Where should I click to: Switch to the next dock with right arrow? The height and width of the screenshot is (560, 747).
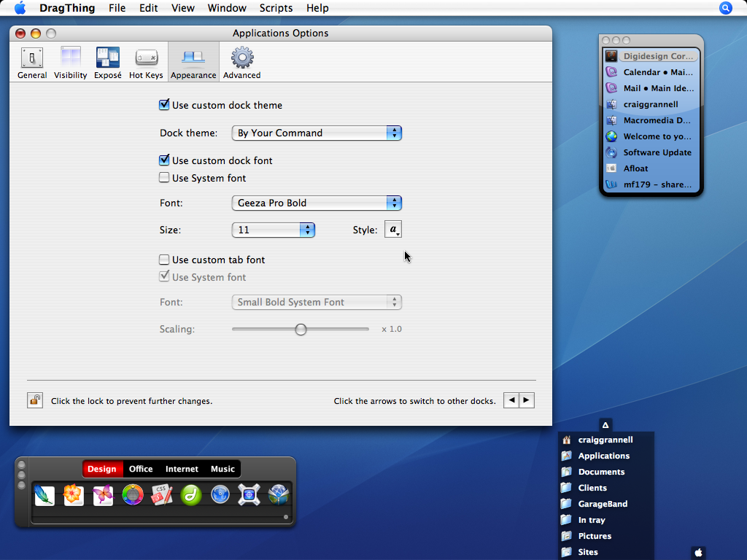[527, 400]
